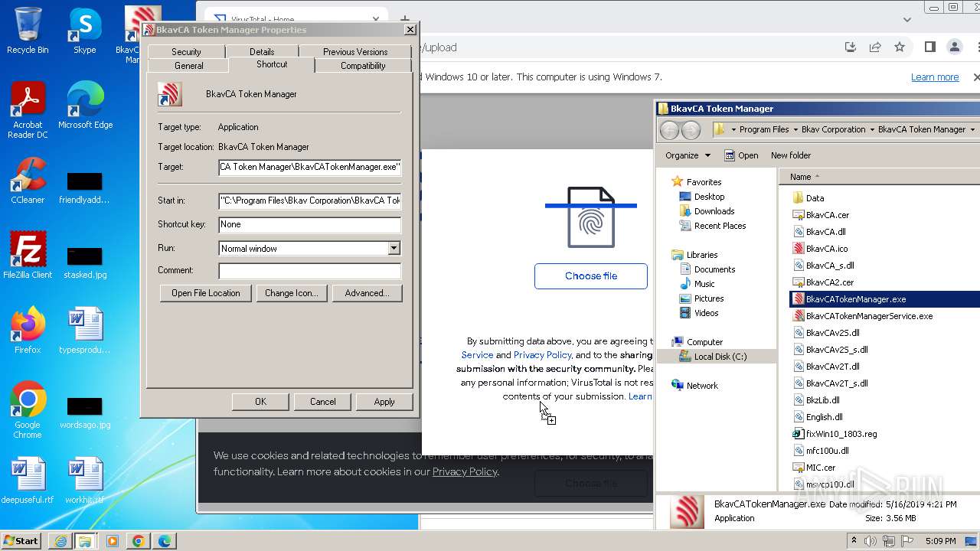Open Acrobat Reader DC desktop shortcut

pos(28,110)
